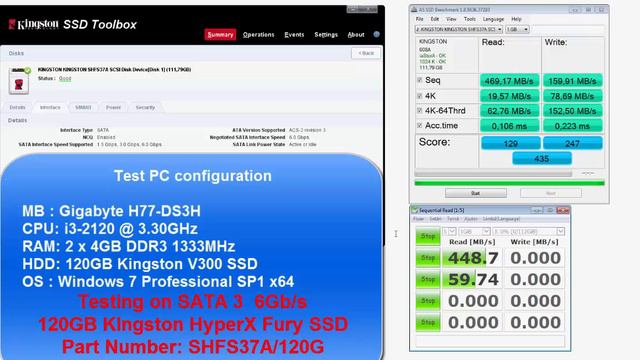Click the 59.74 read speed value
Screen dimensions: 640x360
coord(473,280)
